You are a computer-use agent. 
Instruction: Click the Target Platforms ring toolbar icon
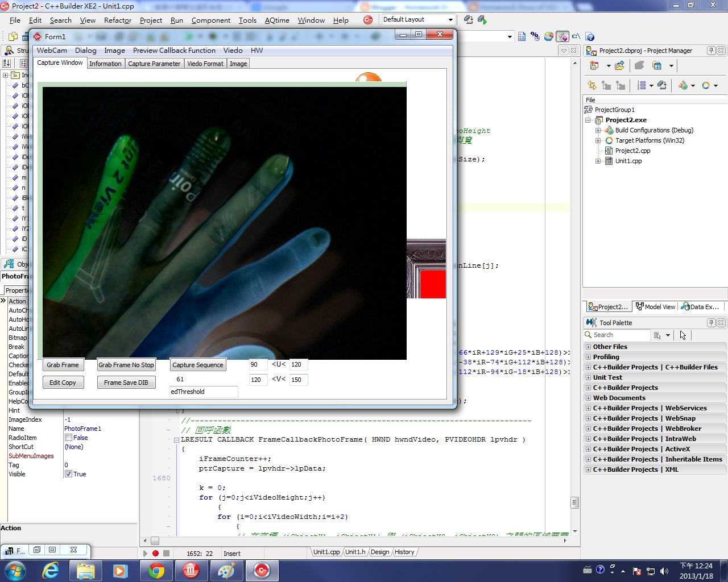pos(706,85)
